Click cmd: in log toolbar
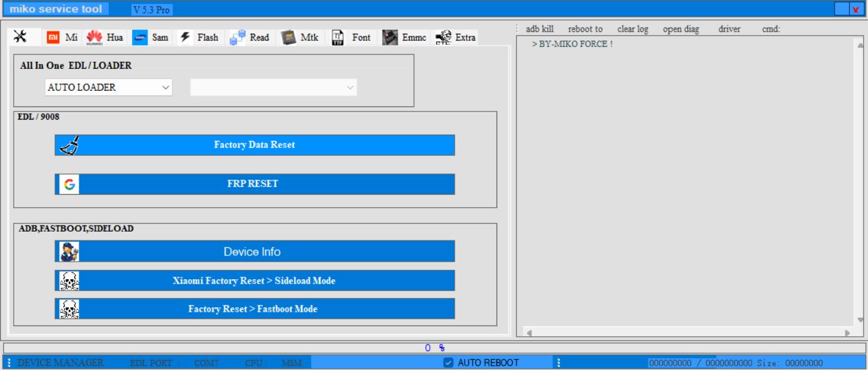The height and width of the screenshot is (370, 868). point(771,29)
